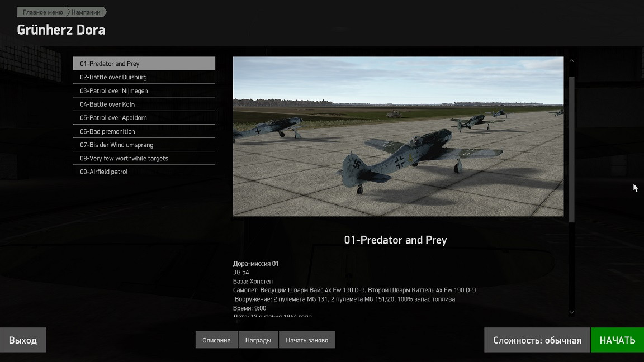This screenshot has width=644, height=362.
Task: Click the 'Дора-миссия 01' text line
Action: pos(255,264)
